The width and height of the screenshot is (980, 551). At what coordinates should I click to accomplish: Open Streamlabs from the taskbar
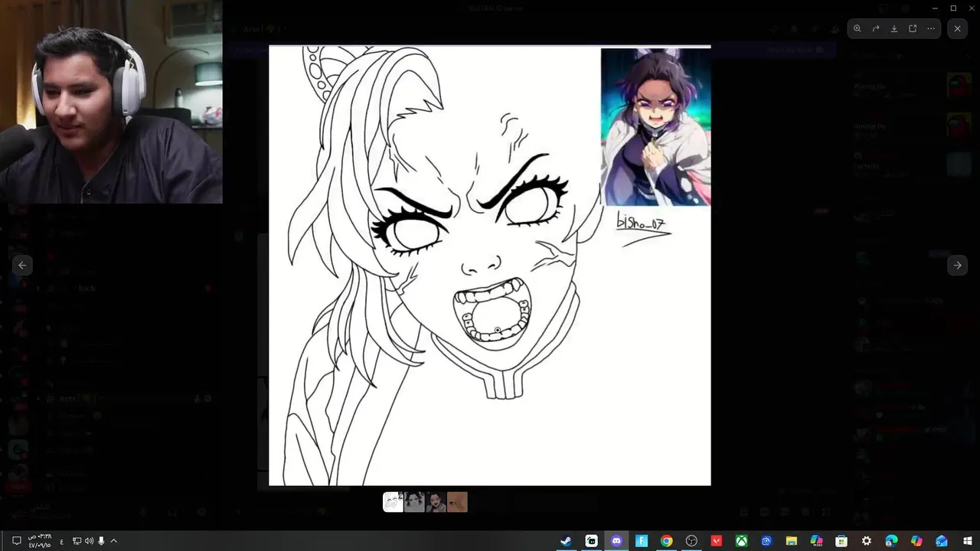tap(591, 541)
